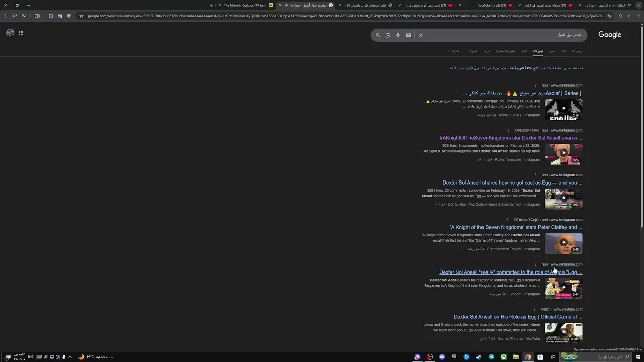This screenshot has width=644, height=362.
Task: Play the Fandom 0:44 video thumbnail
Action: coord(563,288)
